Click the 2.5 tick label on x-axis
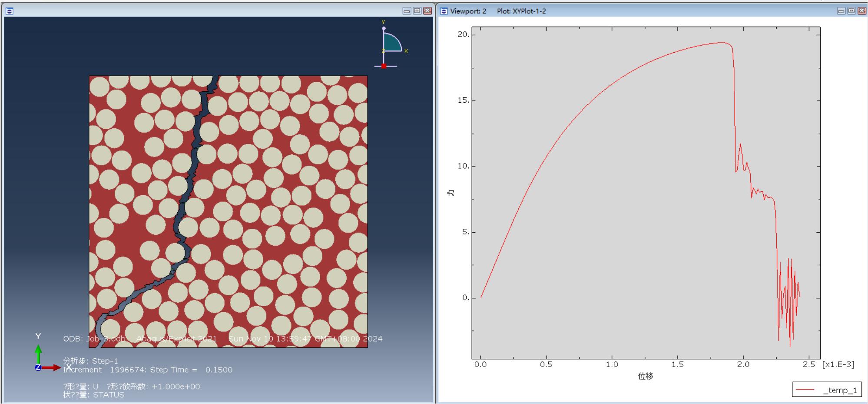The width and height of the screenshot is (868, 404). tap(808, 364)
